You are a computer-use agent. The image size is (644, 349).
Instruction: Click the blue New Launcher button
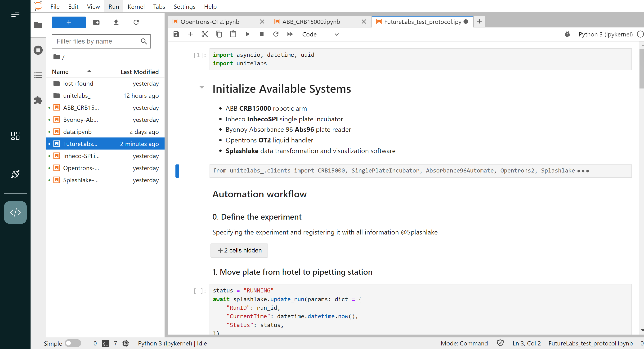[x=69, y=22]
